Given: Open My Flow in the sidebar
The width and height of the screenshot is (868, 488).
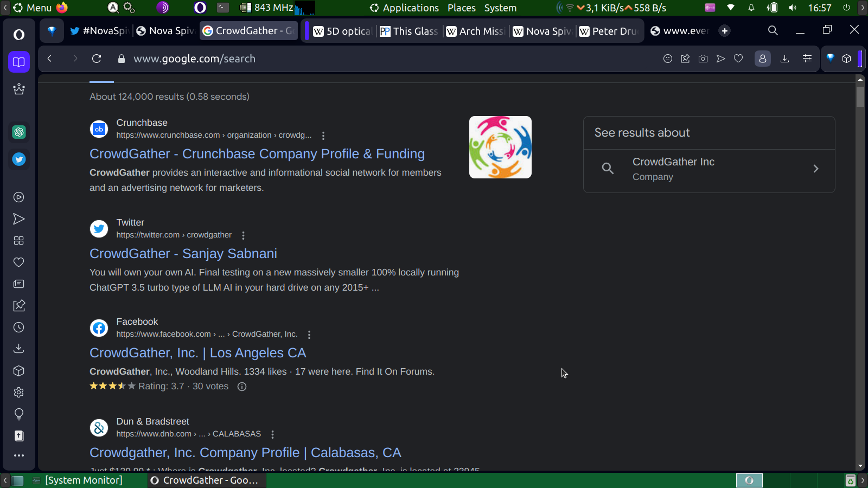Looking at the screenshot, I should (19, 219).
